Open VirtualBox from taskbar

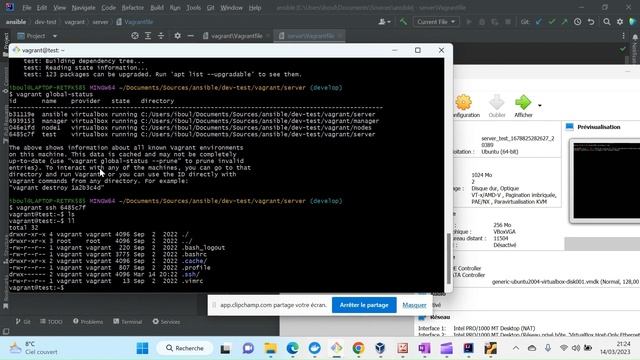(380, 348)
